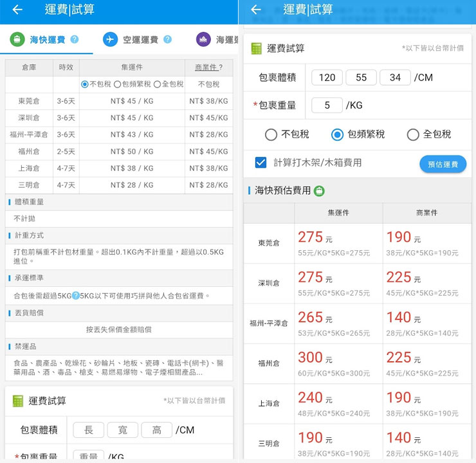Image resolution: width=476 pixels, height=463 pixels.
Task: Click height field showing 34
Action: pos(395,78)
